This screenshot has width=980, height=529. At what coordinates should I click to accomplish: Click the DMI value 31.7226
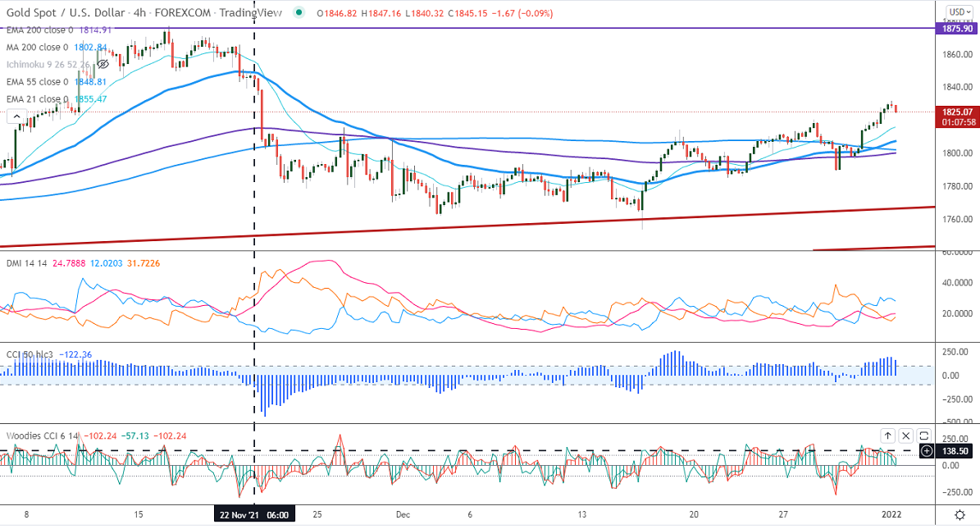(x=144, y=263)
